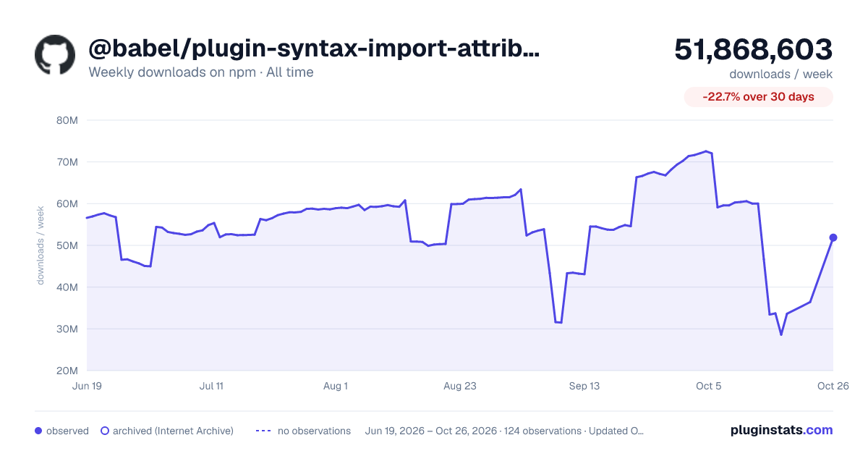Click the @babel/plugin-syntax-import-attrib… package title

[314, 48]
